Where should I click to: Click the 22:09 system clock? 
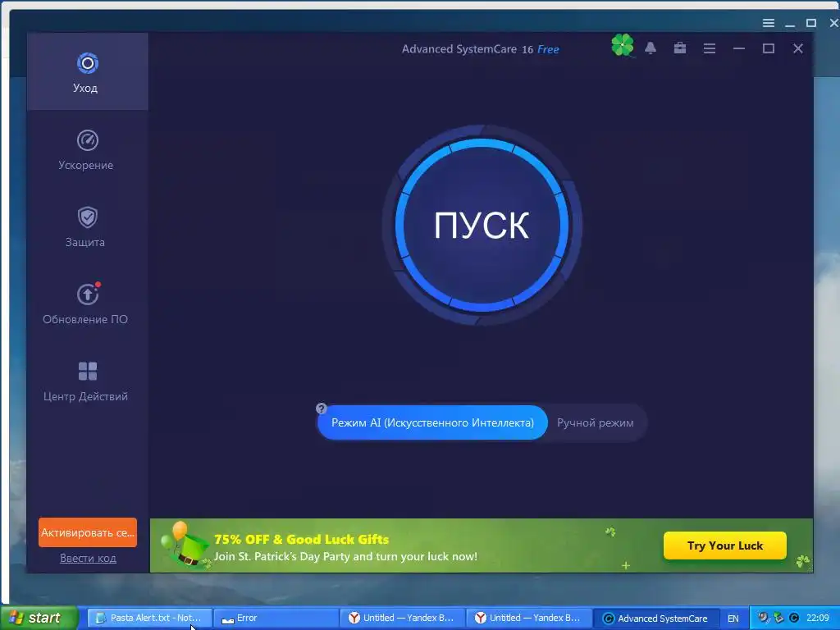(818, 618)
